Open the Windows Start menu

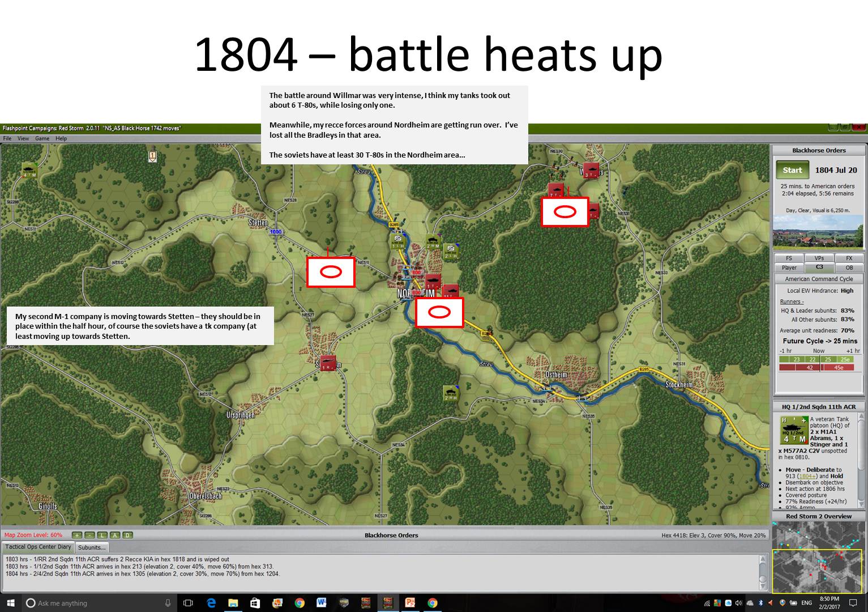pos(10,603)
